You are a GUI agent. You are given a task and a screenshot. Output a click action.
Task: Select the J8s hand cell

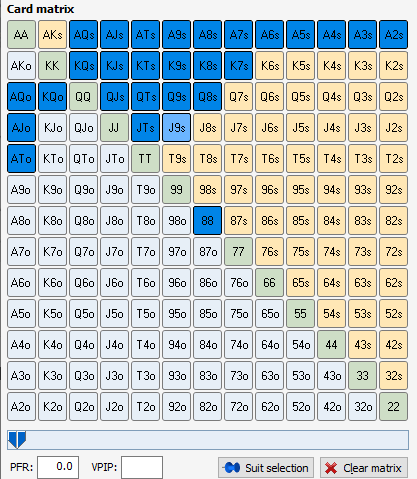tap(207, 128)
